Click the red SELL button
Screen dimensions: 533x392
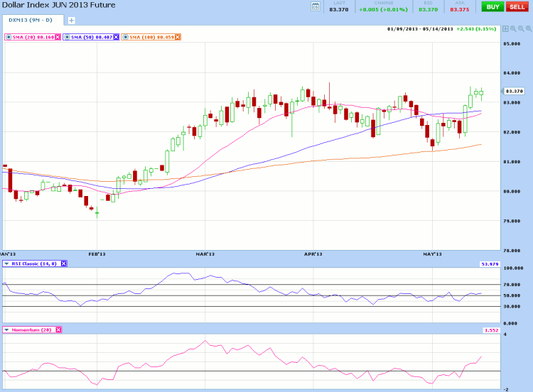517,6
